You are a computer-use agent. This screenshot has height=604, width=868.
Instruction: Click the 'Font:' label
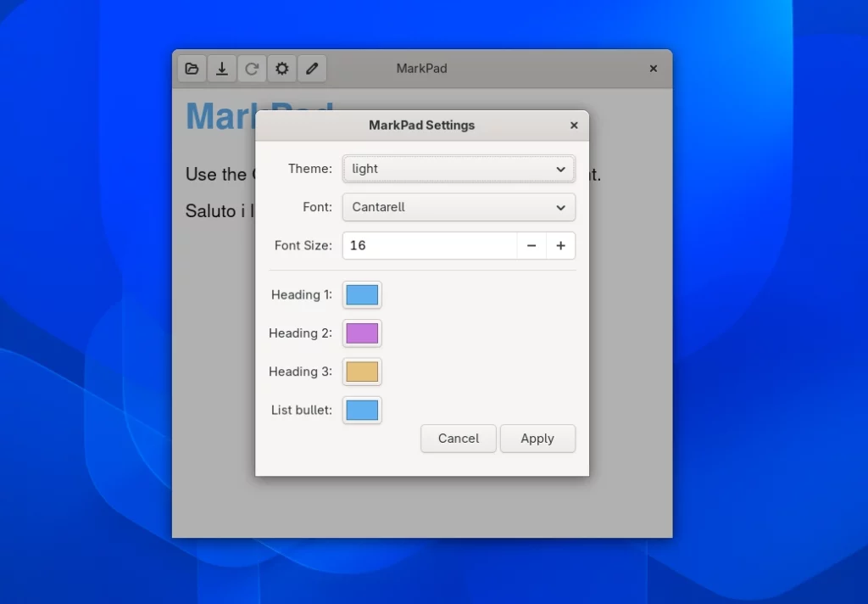tap(318, 207)
